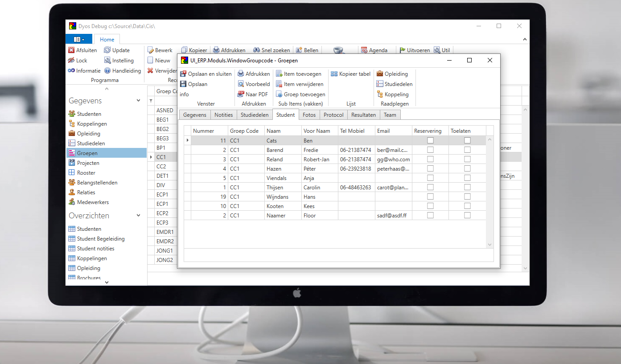621x364 pixels.
Task: Click the Afsluiten icon in main ribbon
Action: pos(71,50)
